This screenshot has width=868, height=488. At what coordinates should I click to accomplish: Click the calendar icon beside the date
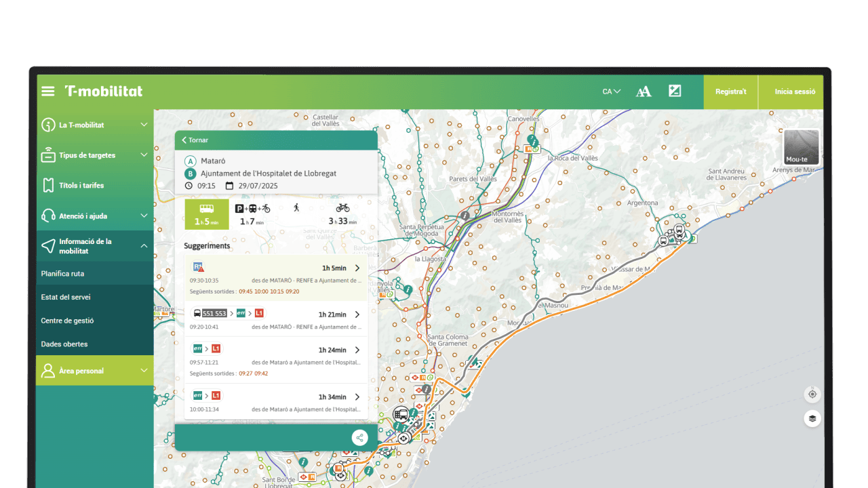(x=229, y=186)
